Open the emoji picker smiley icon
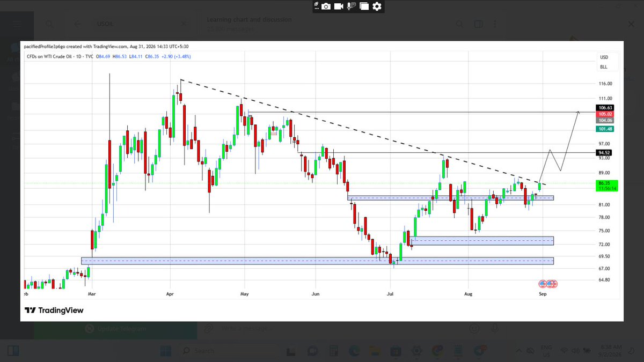This screenshot has height=362, width=644. coord(474,328)
